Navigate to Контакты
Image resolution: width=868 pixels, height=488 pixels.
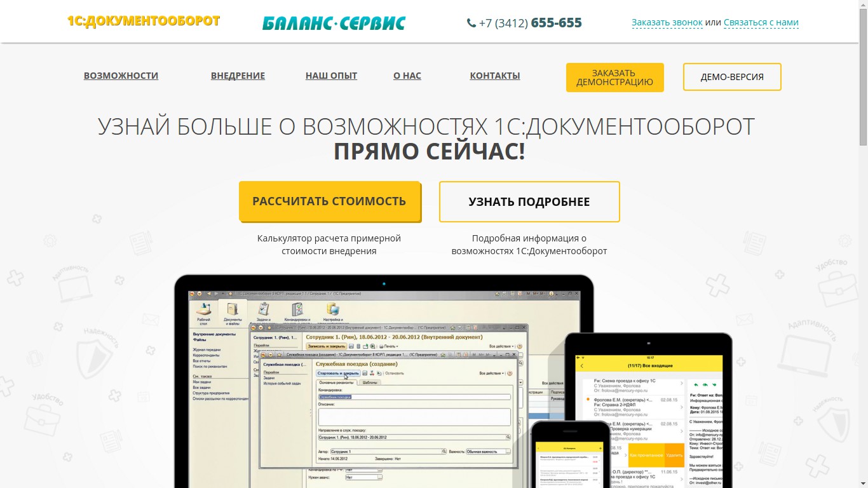coord(495,76)
